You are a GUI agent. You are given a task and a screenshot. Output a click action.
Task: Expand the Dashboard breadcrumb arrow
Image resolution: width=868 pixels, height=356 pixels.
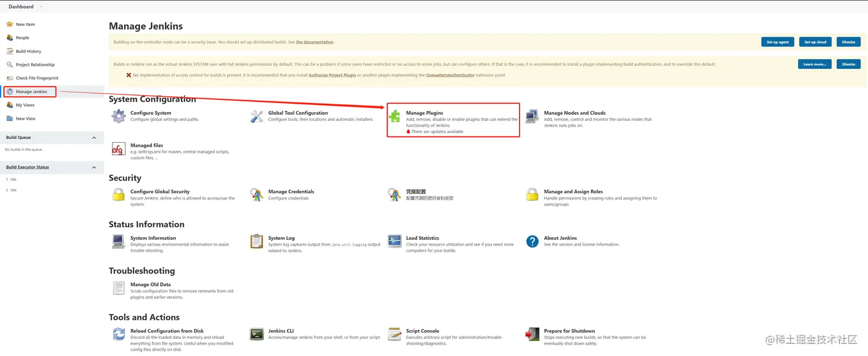click(41, 7)
